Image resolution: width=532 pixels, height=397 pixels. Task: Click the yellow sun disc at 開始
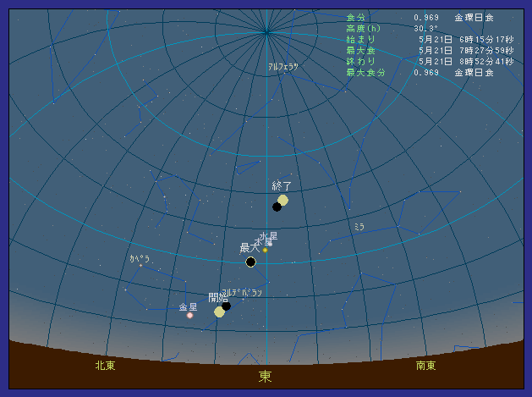point(219,312)
